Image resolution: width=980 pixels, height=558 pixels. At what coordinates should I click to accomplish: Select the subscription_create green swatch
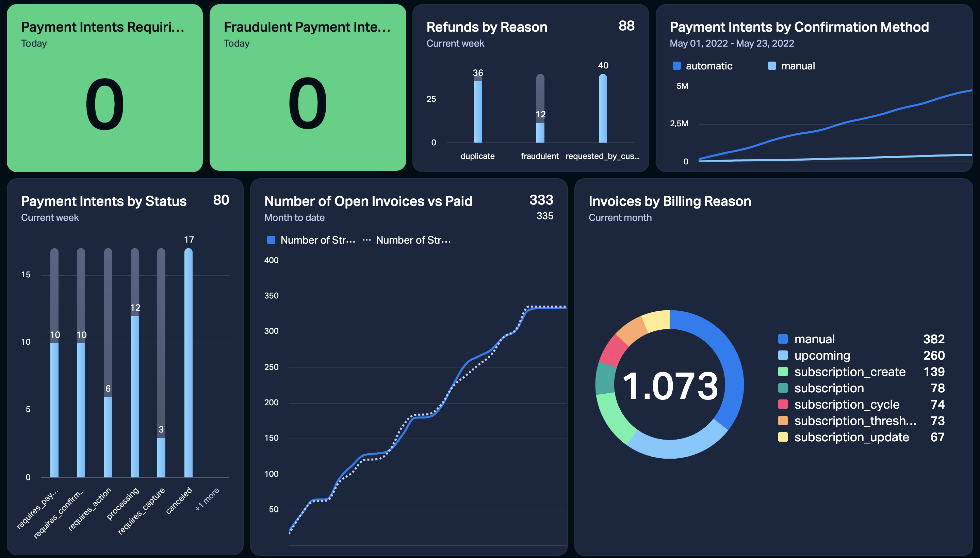click(783, 372)
